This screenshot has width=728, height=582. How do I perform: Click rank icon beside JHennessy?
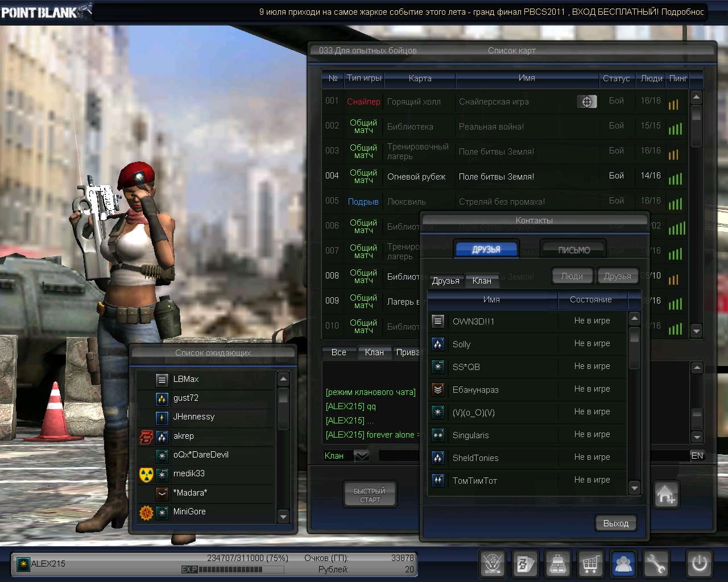coord(162,418)
